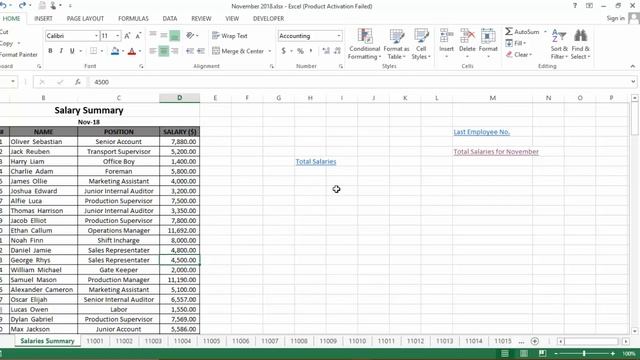Switch to the DATA tab
Viewport: 640px width, 360px height.
pos(170,18)
